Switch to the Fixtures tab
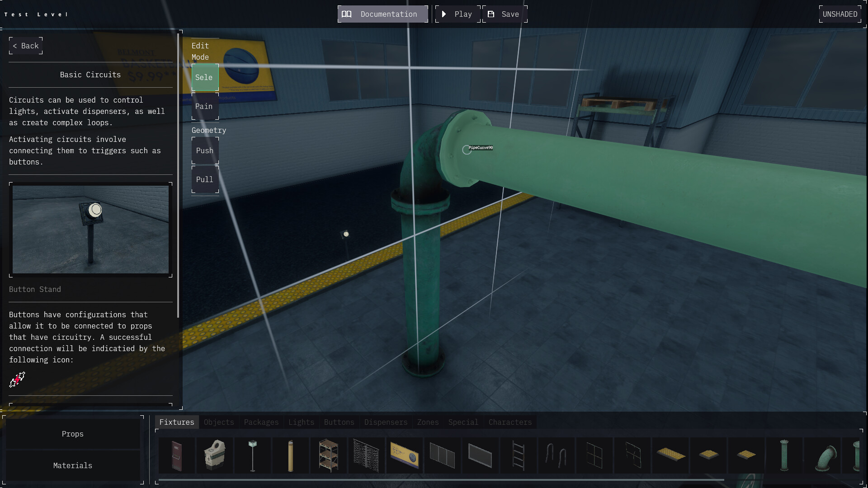 (177, 422)
